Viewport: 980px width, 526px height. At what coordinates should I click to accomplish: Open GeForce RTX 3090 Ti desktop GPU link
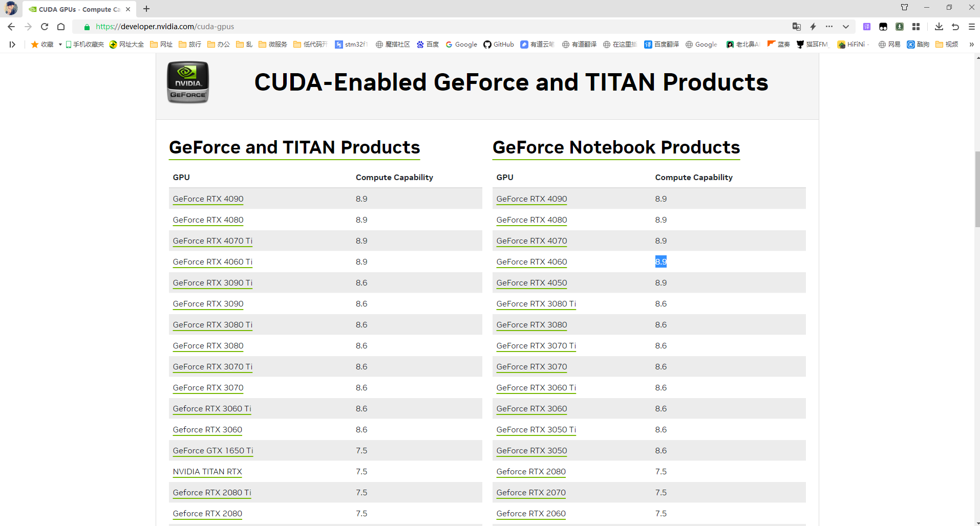(212, 283)
